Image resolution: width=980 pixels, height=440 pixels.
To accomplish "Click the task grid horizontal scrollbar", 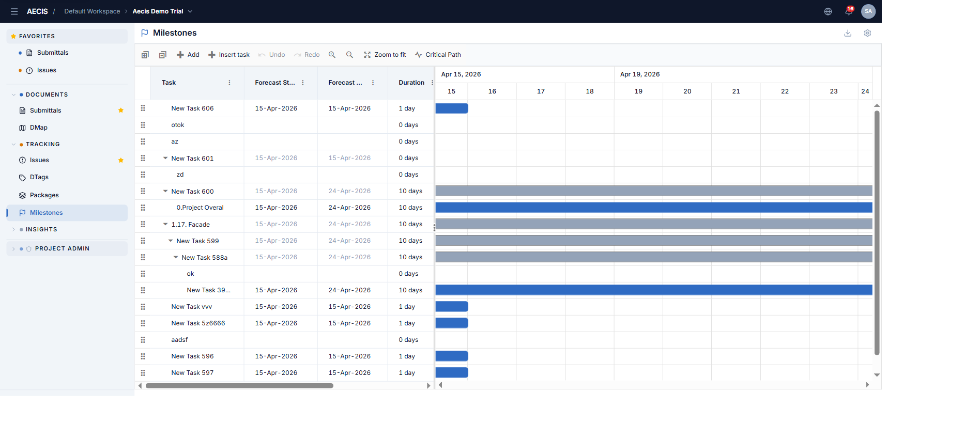I will (239, 386).
